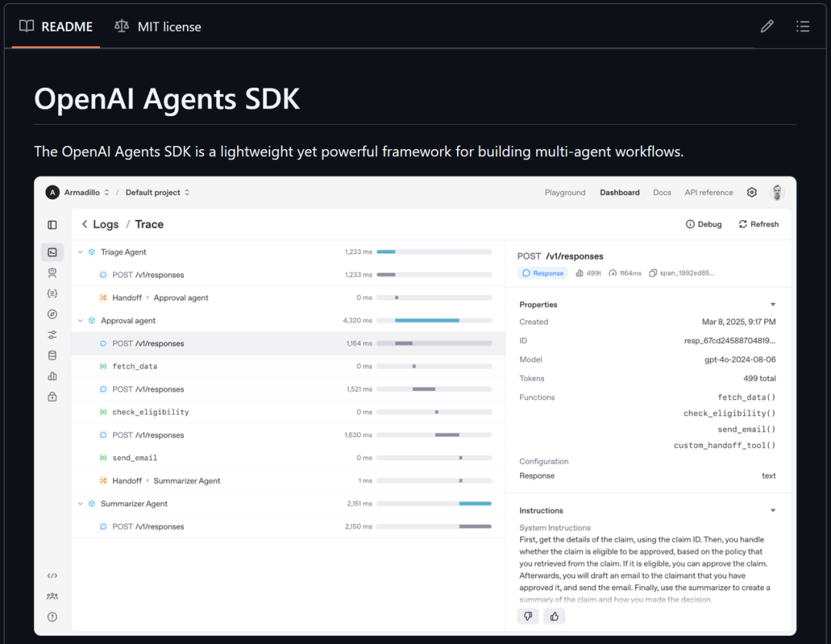Select Handoff to Summarizer Agent row
The width and height of the screenshot is (831, 644).
pos(288,481)
